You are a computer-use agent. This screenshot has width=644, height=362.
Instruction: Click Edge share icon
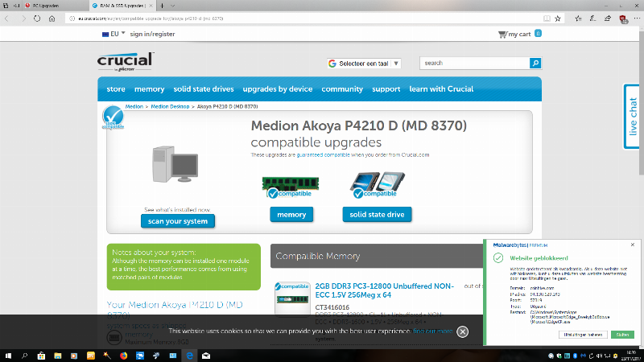pos(608,19)
